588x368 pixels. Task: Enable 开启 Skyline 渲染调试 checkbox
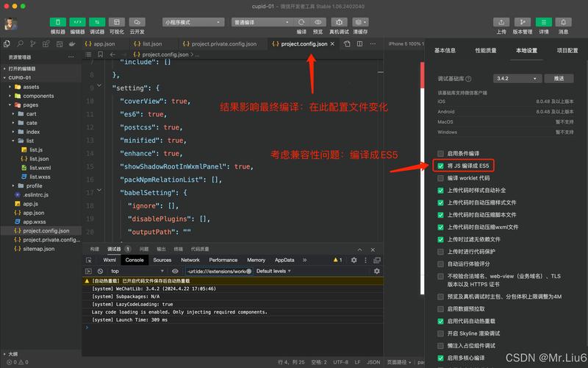[x=440, y=333]
